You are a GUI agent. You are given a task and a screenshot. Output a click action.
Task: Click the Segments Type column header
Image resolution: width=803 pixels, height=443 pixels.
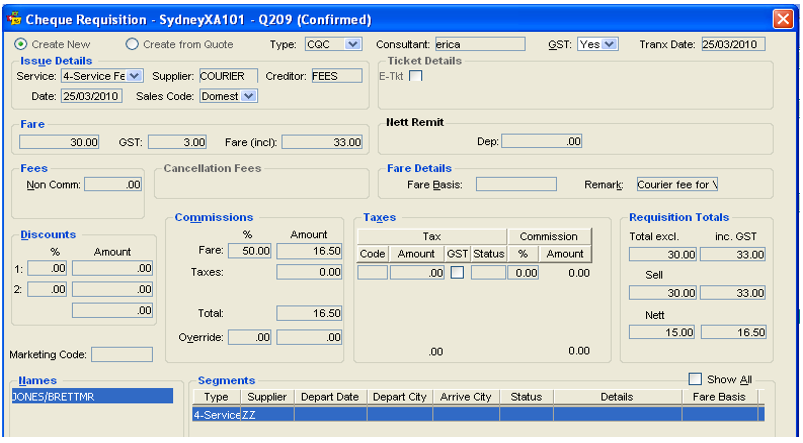pos(217,397)
